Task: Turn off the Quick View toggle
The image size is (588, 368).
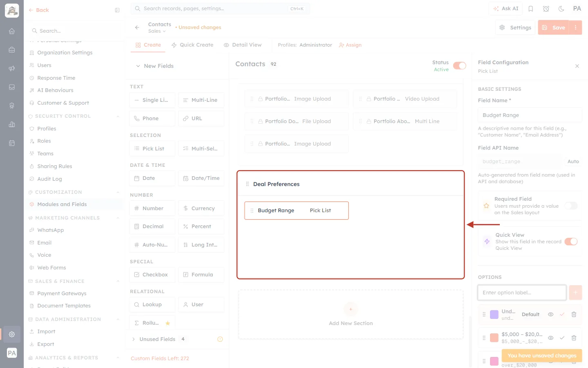Action: [x=571, y=242]
